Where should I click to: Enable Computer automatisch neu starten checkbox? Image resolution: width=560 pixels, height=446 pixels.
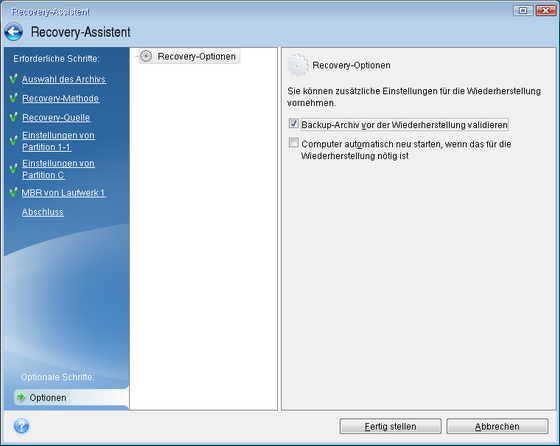(x=294, y=143)
